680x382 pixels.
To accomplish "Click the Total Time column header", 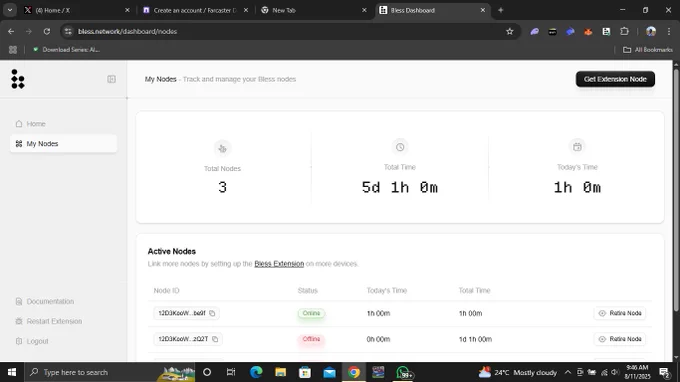I will click(x=474, y=291).
